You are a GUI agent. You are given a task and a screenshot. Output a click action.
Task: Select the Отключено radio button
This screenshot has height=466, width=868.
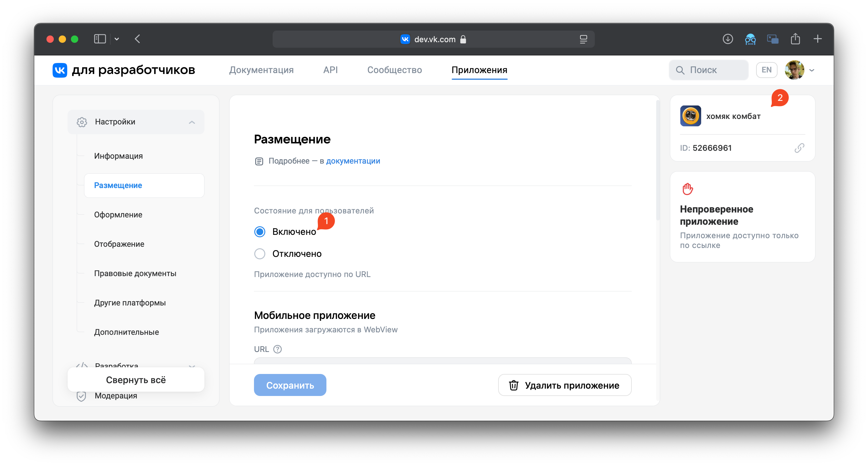[x=260, y=253]
